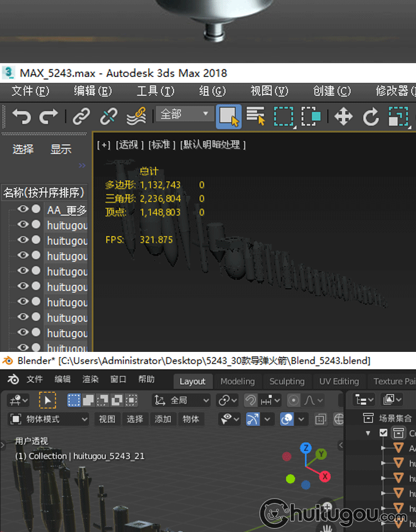This screenshot has width=416, height=532.
Task: Click 名称(按升序排序) column header
Action: tap(44, 192)
